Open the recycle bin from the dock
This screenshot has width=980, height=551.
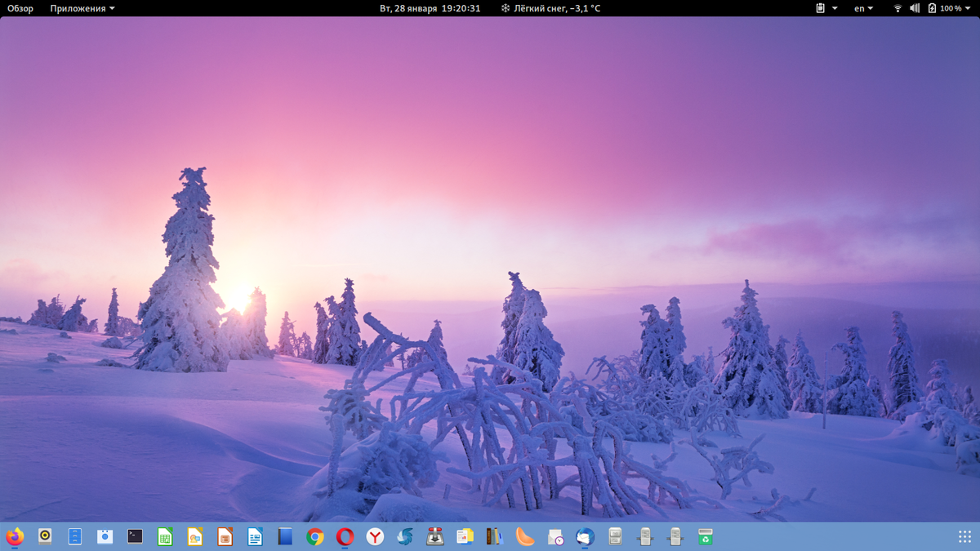coord(706,537)
